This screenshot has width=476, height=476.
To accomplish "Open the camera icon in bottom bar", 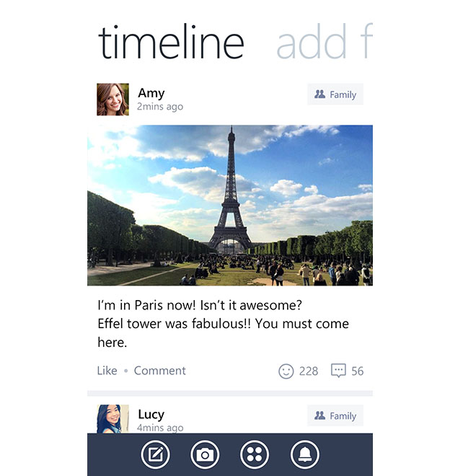I will (205, 454).
